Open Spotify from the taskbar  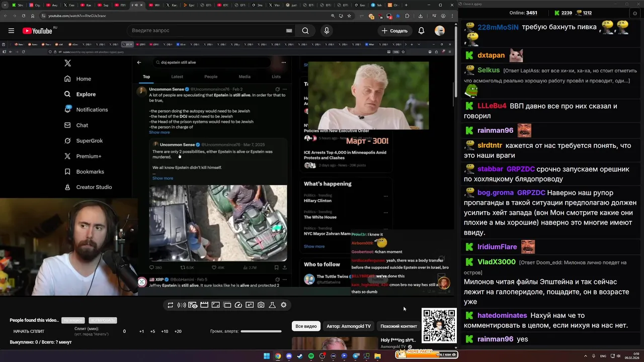point(311,356)
